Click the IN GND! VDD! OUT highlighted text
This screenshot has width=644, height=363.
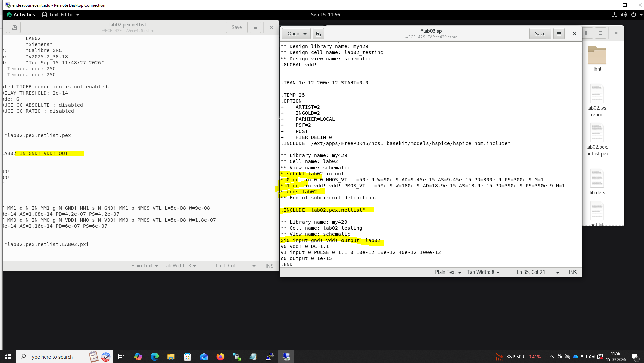tap(44, 153)
